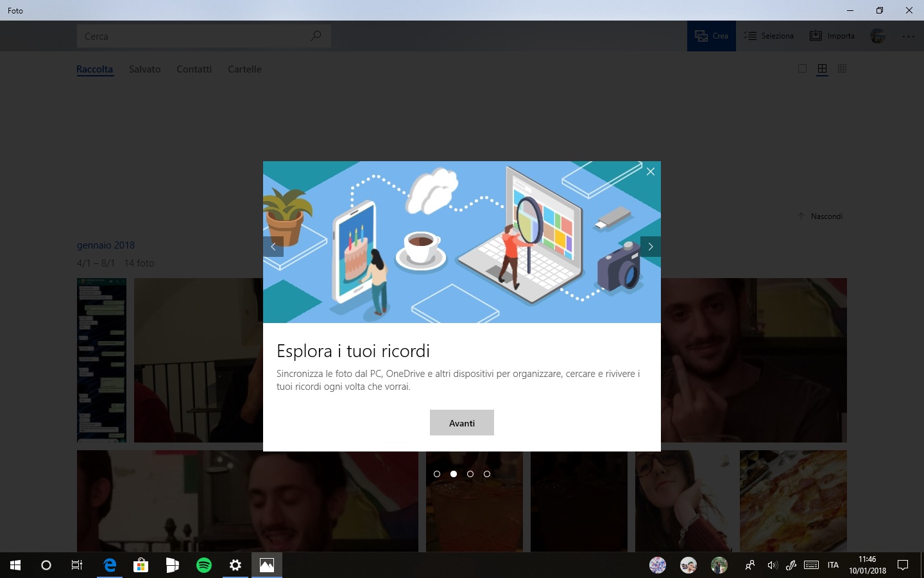Focus the Cerca search field

click(203, 36)
